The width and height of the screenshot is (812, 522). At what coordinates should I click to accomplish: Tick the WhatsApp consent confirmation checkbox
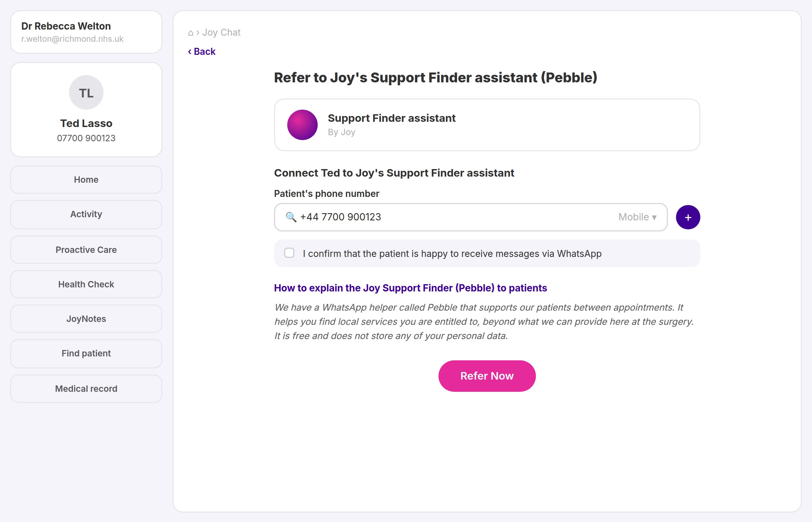[x=289, y=253]
